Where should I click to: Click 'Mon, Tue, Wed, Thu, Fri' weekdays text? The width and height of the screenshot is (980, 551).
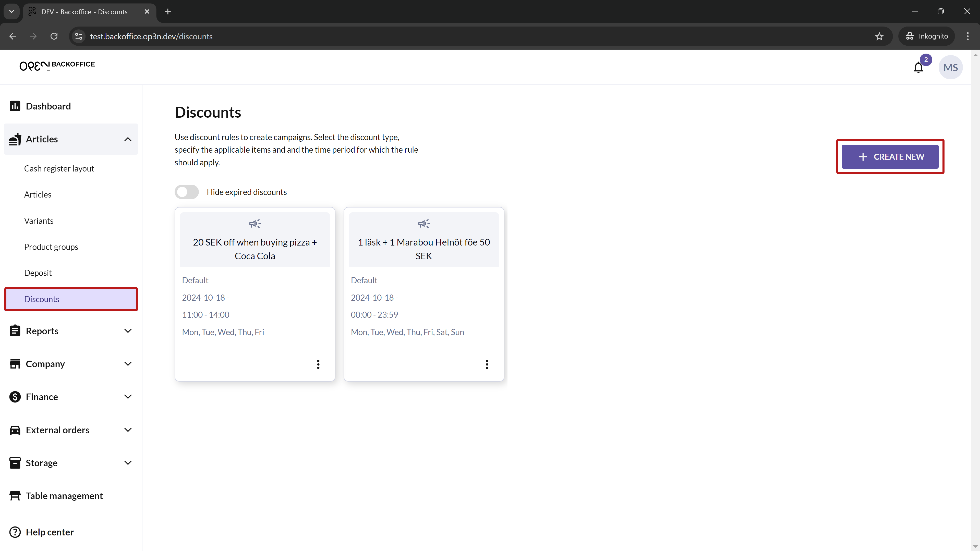tap(223, 332)
